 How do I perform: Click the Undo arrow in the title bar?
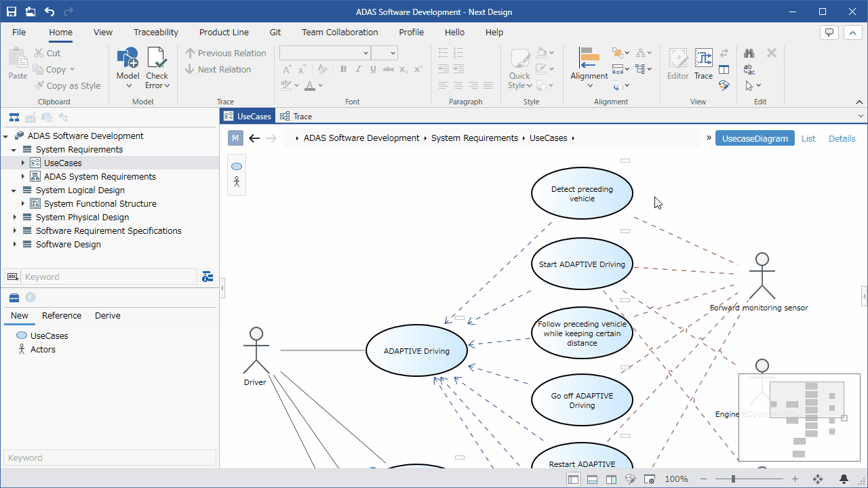coord(50,12)
